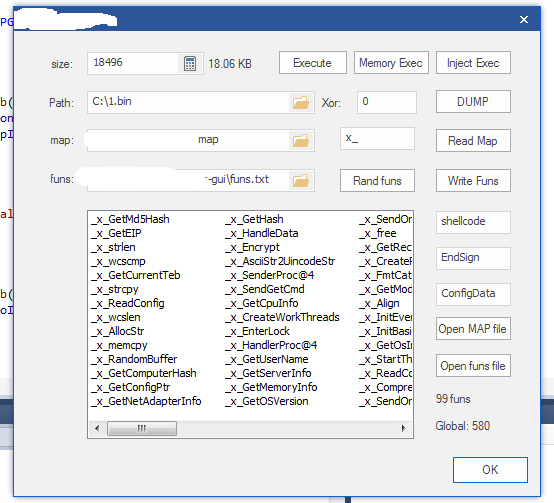Select _x_HandlerProc@4 list entry
554x503 pixels.
pos(271,345)
